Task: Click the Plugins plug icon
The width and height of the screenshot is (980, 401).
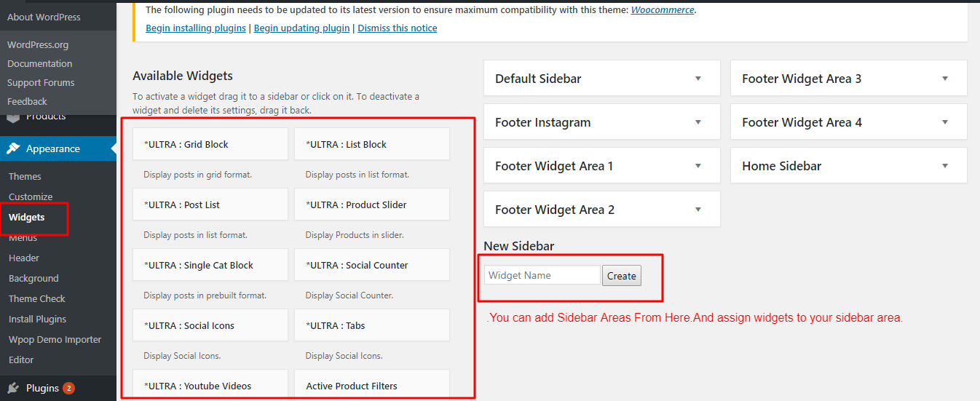Action: click(13, 388)
